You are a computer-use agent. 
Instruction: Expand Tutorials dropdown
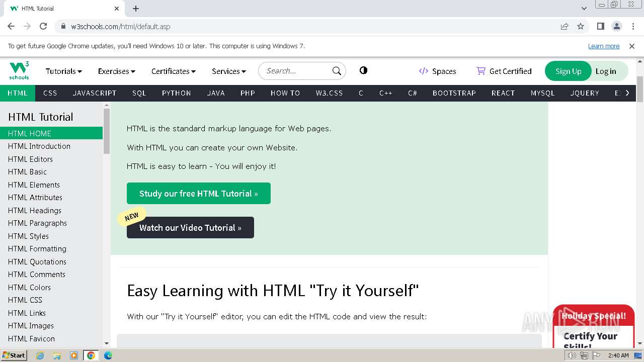[x=64, y=71]
